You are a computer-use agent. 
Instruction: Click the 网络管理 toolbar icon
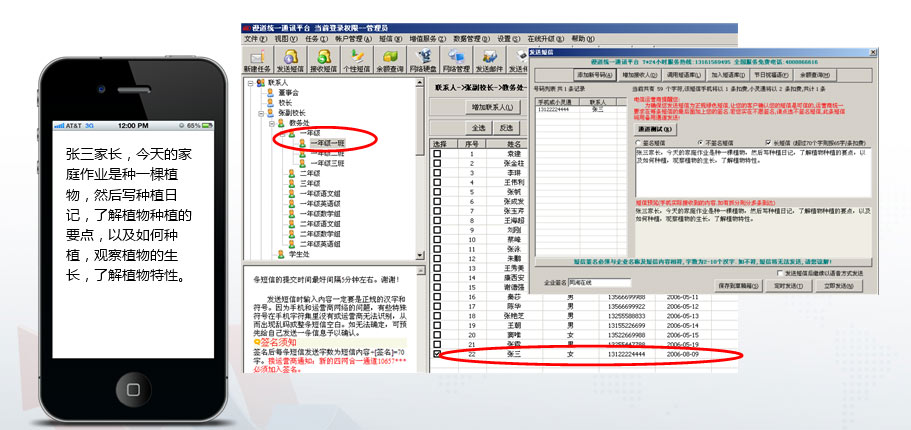[x=457, y=60]
